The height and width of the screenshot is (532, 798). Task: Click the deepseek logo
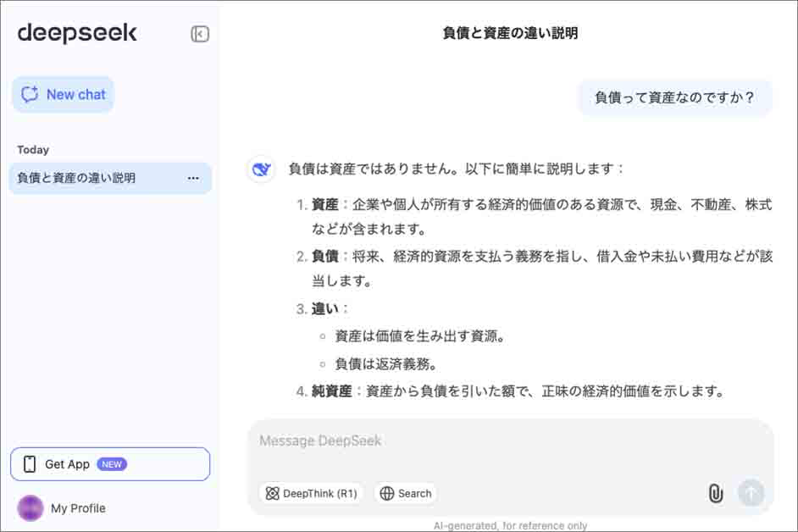click(x=77, y=33)
